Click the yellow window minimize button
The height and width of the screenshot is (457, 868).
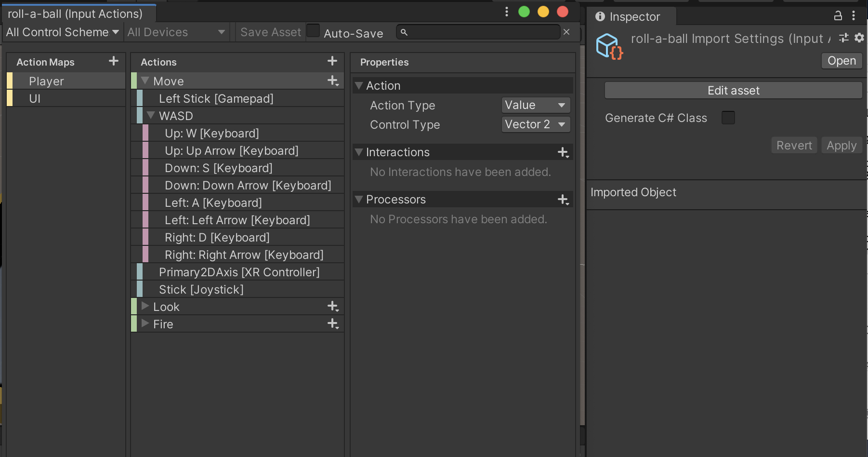[543, 12]
